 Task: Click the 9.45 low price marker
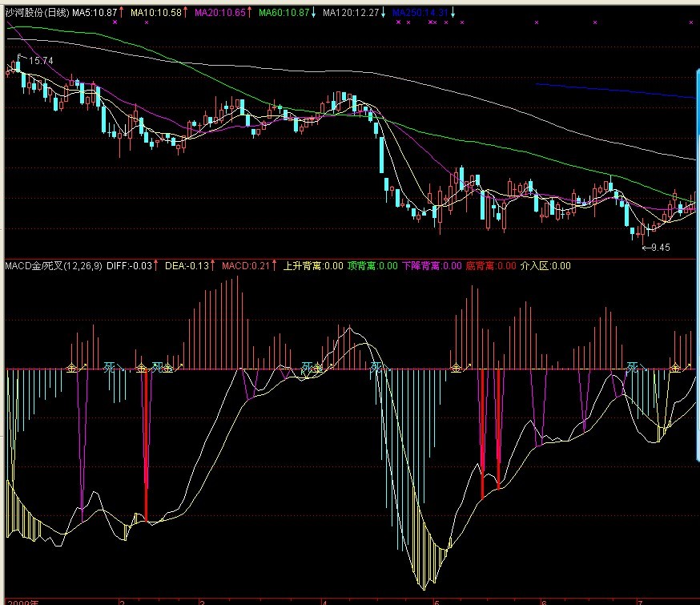point(658,248)
